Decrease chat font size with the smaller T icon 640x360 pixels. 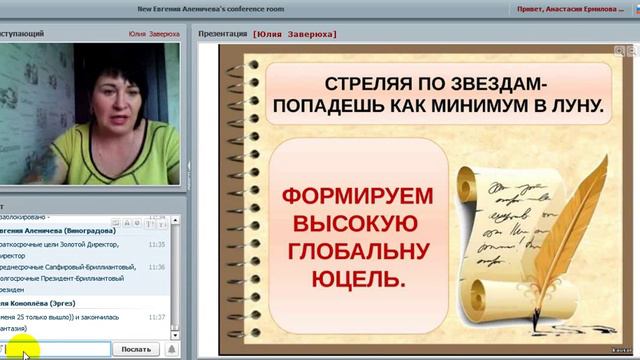pyautogui.click(x=162, y=224)
